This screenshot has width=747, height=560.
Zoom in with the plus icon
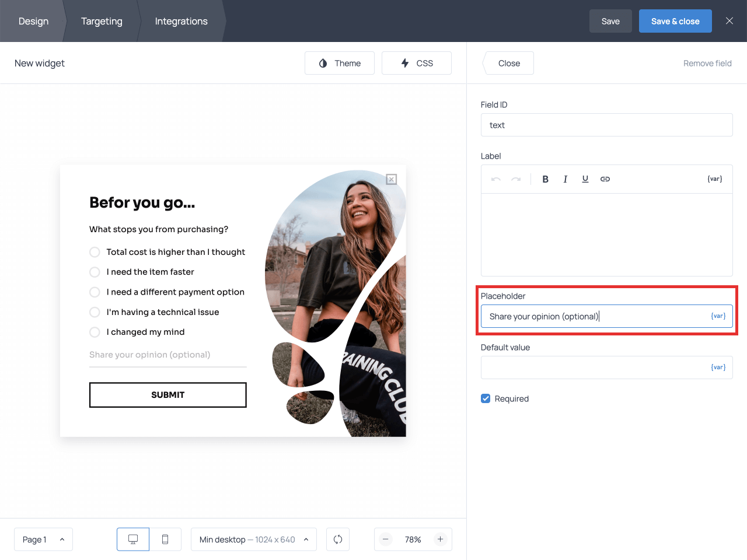click(441, 540)
